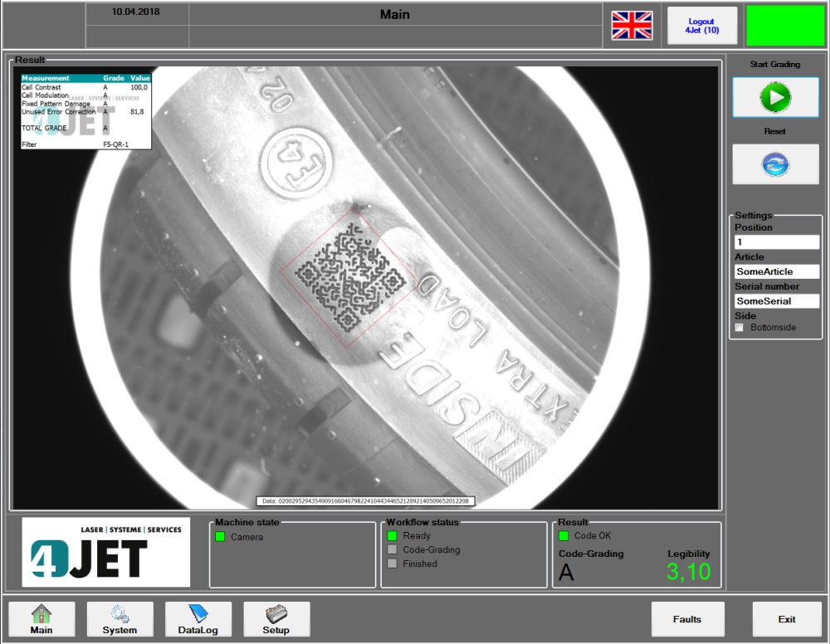830x644 pixels.
Task: Click the Ready workflow status indicator
Action: coord(393,536)
